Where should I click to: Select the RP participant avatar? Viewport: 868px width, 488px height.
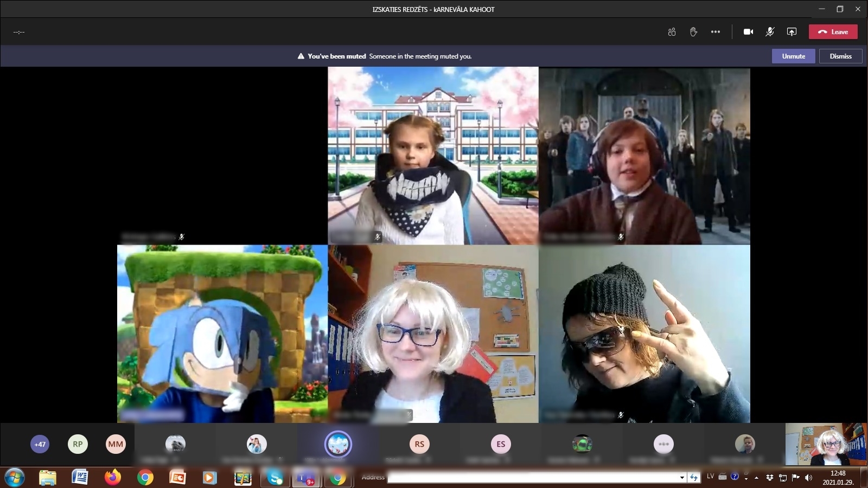coord(78,444)
